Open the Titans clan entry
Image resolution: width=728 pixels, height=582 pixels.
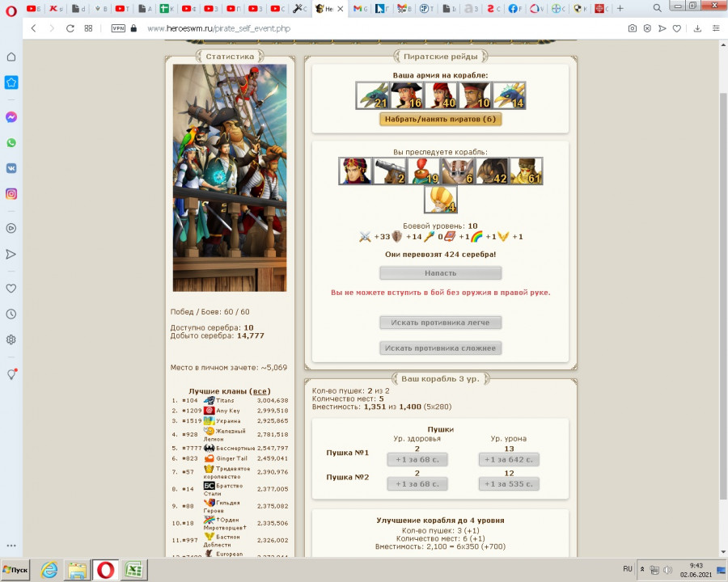point(225,401)
